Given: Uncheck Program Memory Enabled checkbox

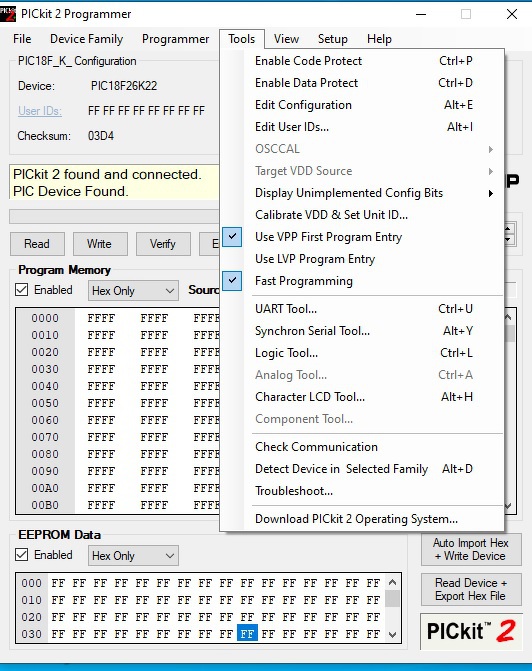Looking at the screenshot, I should (x=21, y=290).
